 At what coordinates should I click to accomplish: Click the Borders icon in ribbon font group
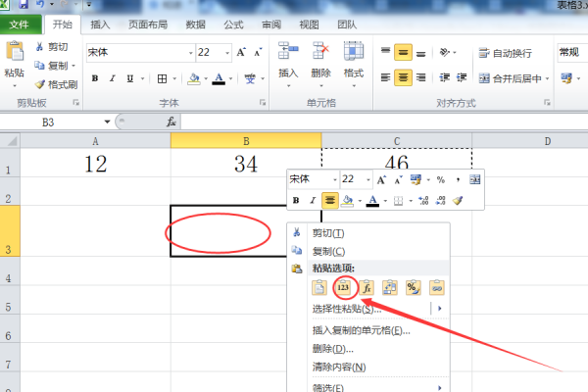tap(162, 78)
